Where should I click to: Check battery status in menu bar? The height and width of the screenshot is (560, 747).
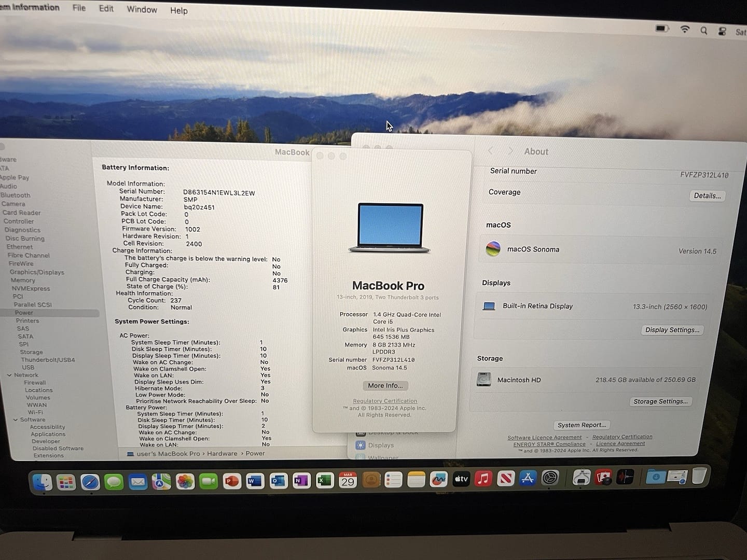click(x=662, y=29)
